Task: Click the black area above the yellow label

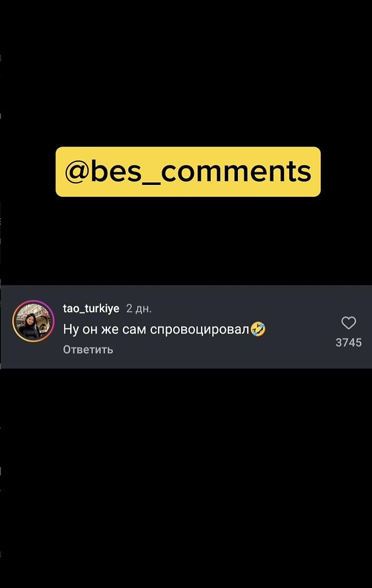Action: [x=186, y=73]
